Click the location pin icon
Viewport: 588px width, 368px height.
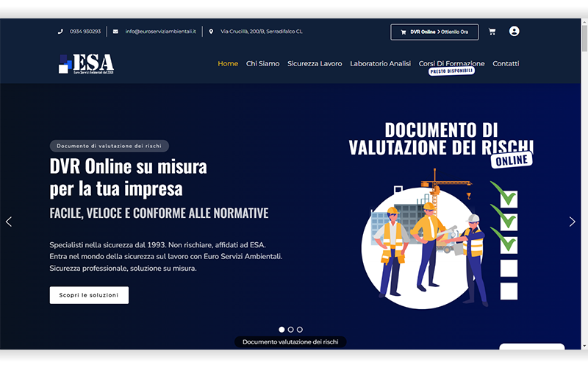(211, 32)
